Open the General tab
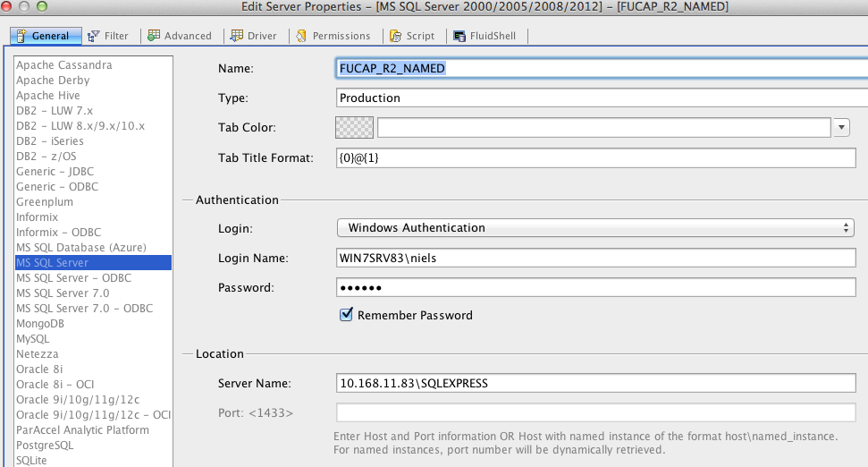 [x=46, y=36]
